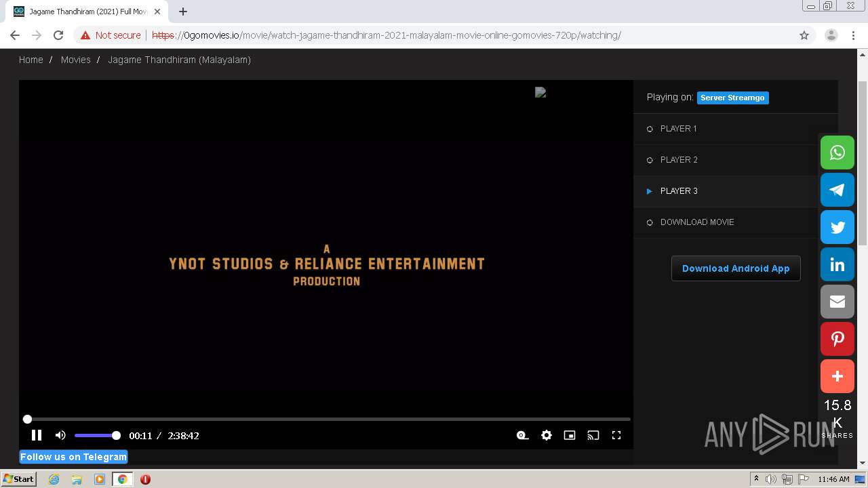Share on LinkedIn
This screenshot has width=868, height=488.
[x=837, y=264]
